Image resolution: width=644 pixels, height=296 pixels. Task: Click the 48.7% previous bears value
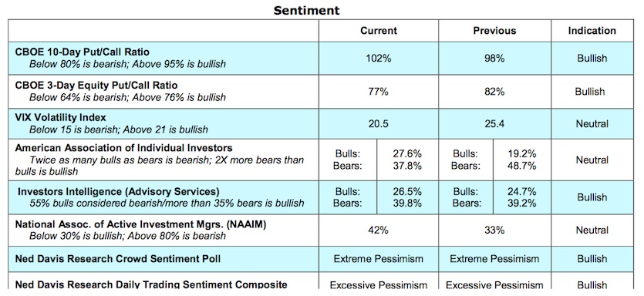point(521,166)
